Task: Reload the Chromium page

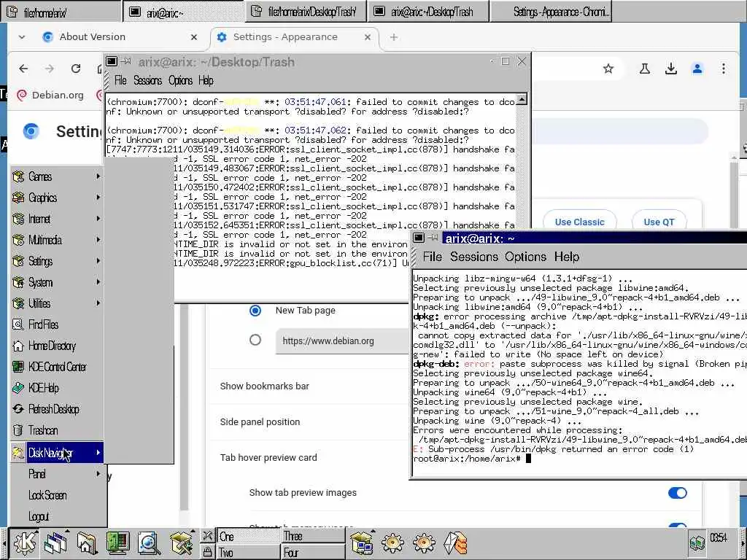Action: 76,69
